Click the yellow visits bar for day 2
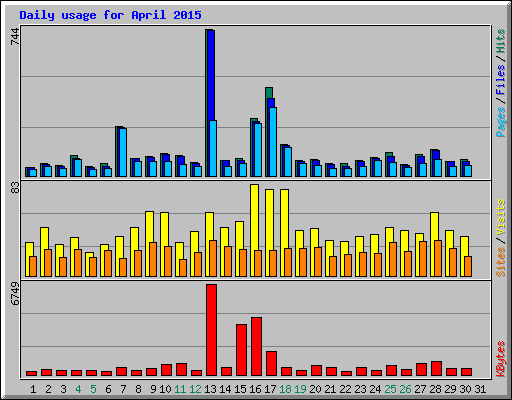Screen dimensions: 512x400 click(44, 238)
